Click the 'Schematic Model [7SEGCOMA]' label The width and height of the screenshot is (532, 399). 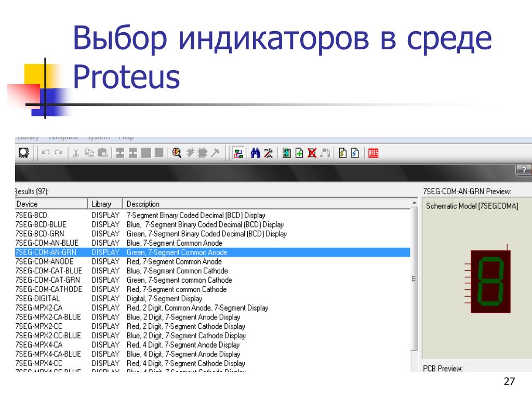(472, 206)
